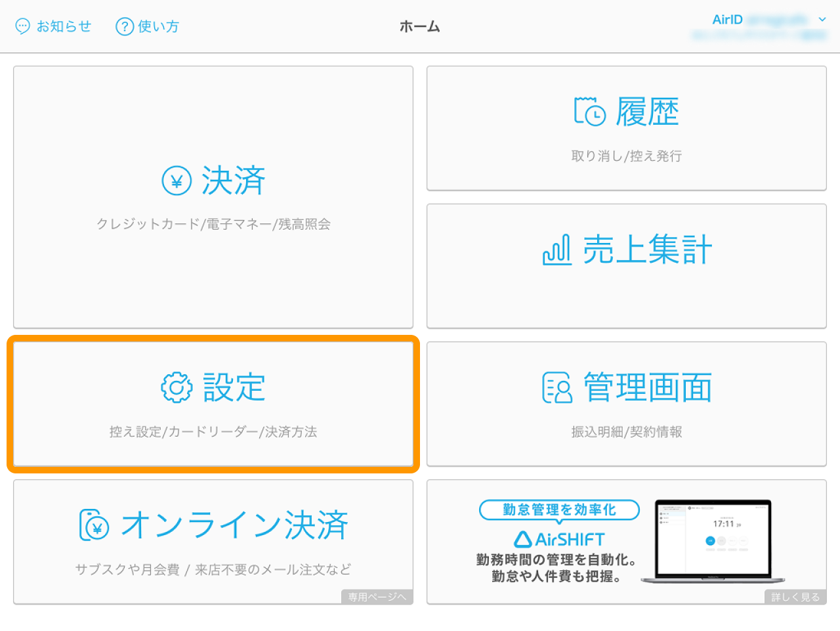The height and width of the screenshot is (631, 840).
Task: Click text 勤務時間の管理を自動化。
Action: click(x=556, y=559)
